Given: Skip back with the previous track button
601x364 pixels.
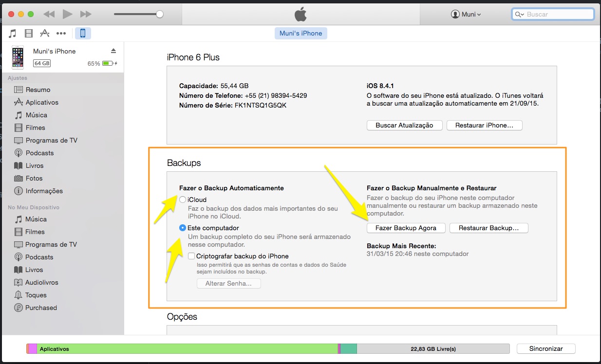Looking at the screenshot, I should tap(49, 14).
